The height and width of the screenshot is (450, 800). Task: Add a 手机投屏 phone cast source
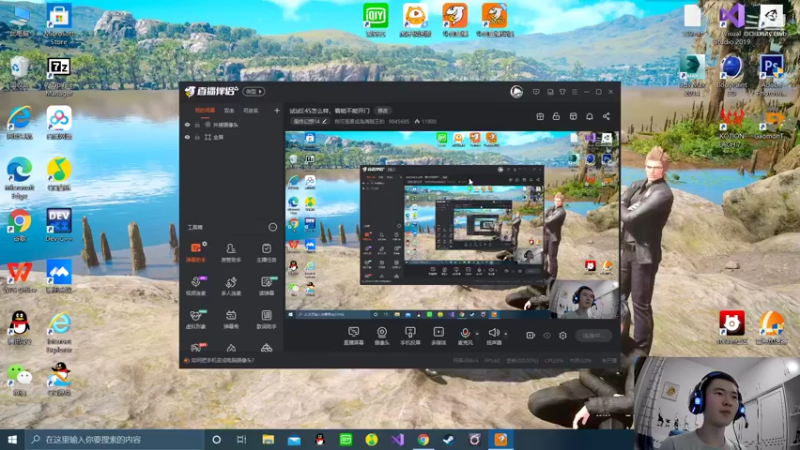(410, 336)
